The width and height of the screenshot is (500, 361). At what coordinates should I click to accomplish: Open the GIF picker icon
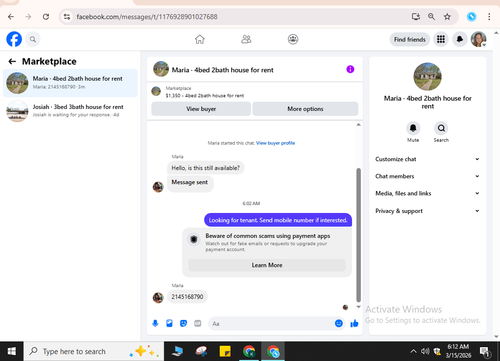(x=198, y=323)
